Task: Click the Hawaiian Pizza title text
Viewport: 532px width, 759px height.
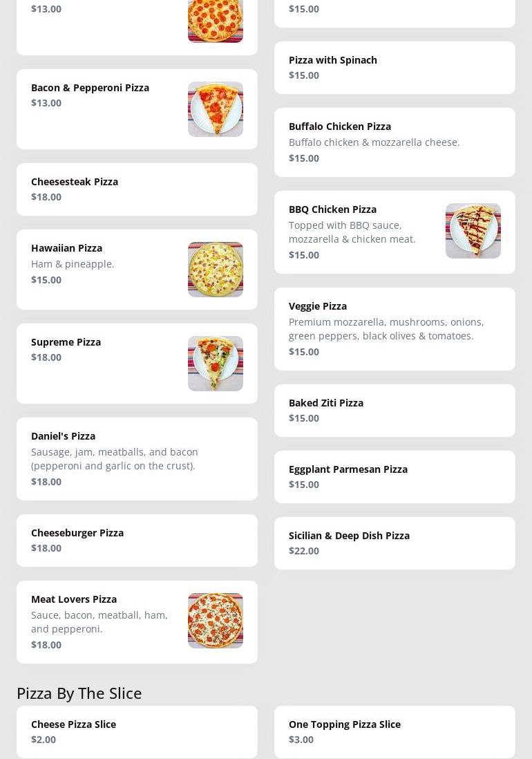Action: pos(67,248)
